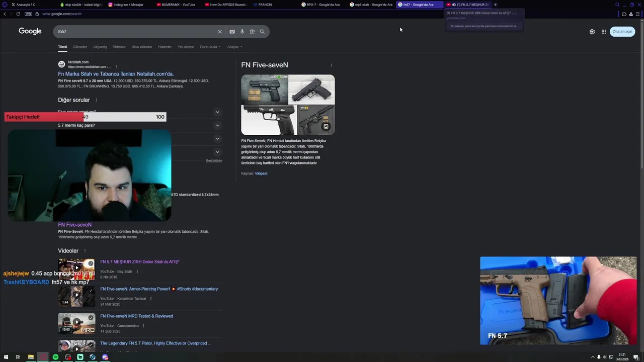Switch to the Kısa videolar tab
Viewport: 644px width, 362px height.
pyautogui.click(x=142, y=47)
